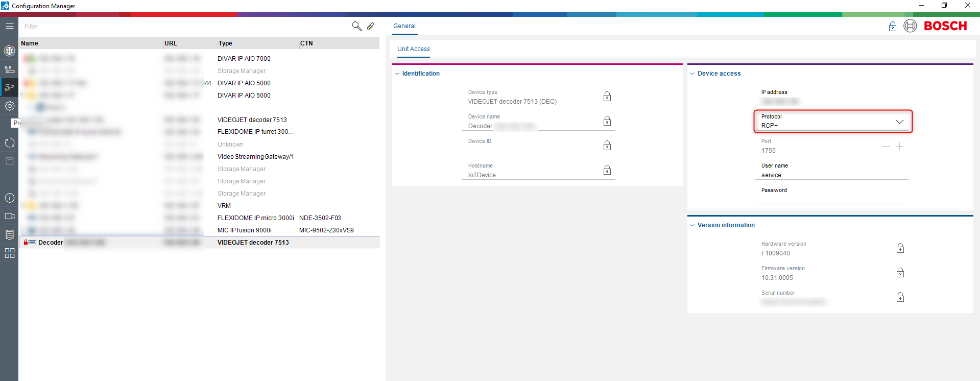Screen dimensions: 980x381
Task: Toggle the lock beside Hostname field
Action: (x=607, y=170)
